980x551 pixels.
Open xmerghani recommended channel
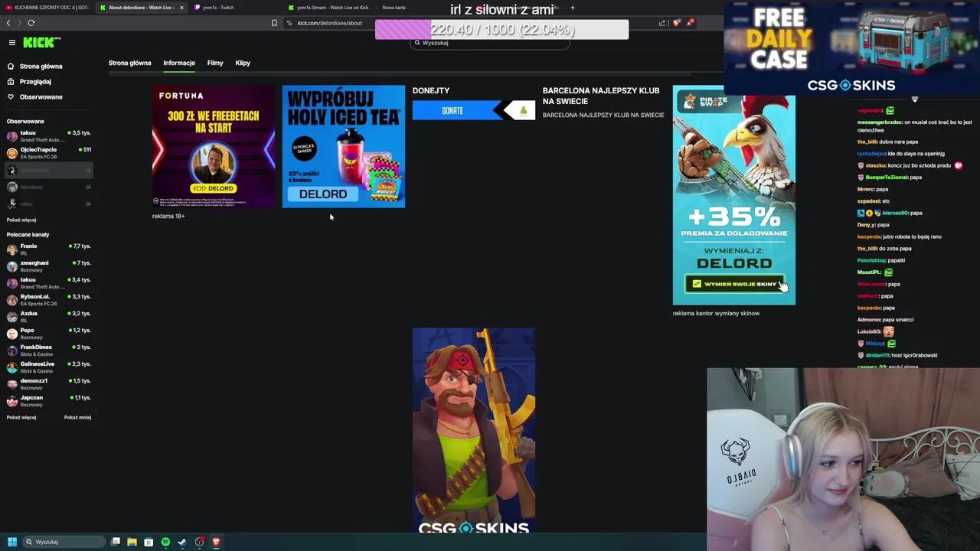pos(49,266)
